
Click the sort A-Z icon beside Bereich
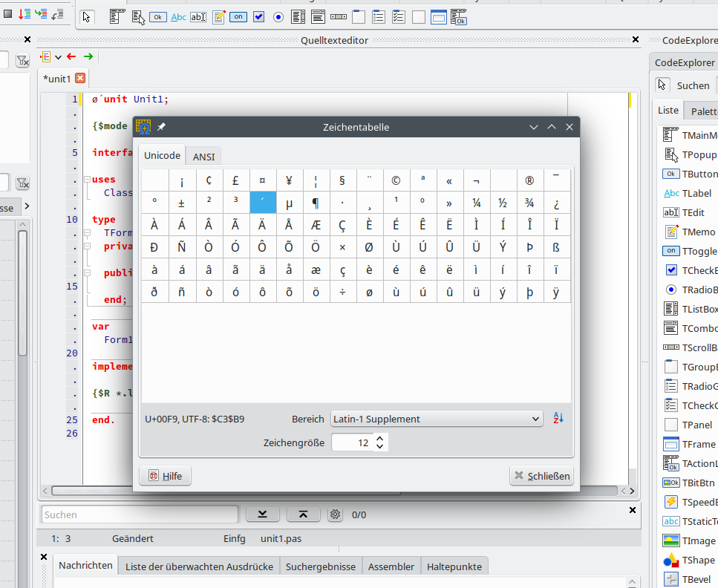558,418
